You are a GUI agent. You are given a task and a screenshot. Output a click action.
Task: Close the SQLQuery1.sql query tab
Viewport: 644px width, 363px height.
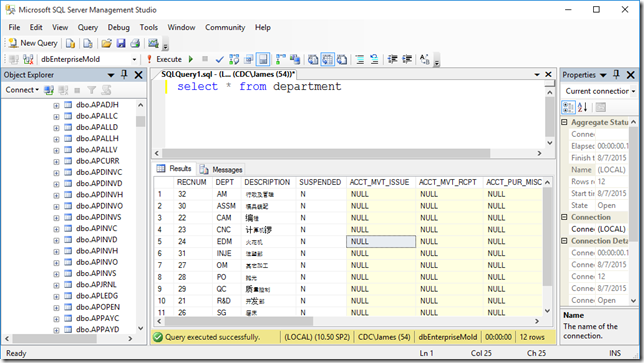pyautogui.click(x=548, y=74)
